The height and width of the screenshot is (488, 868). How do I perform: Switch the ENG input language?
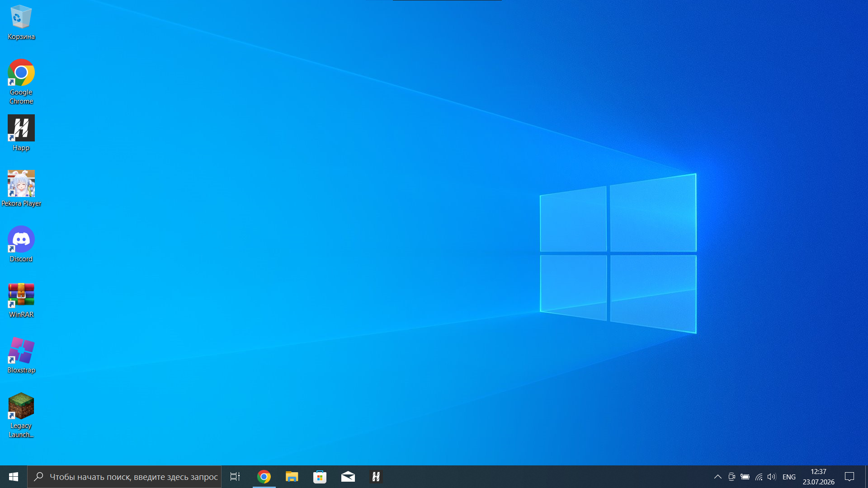(789, 477)
